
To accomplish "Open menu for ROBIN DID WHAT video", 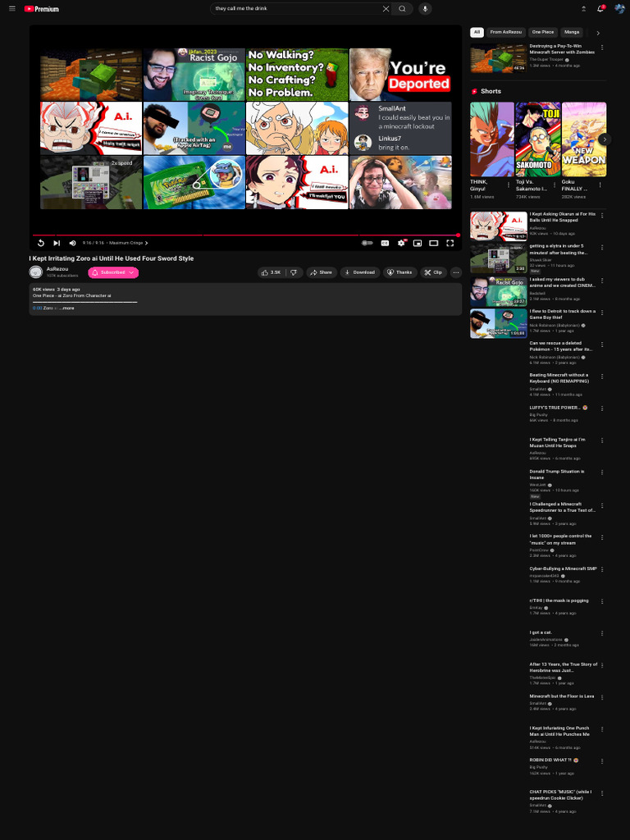I will tap(602, 761).
